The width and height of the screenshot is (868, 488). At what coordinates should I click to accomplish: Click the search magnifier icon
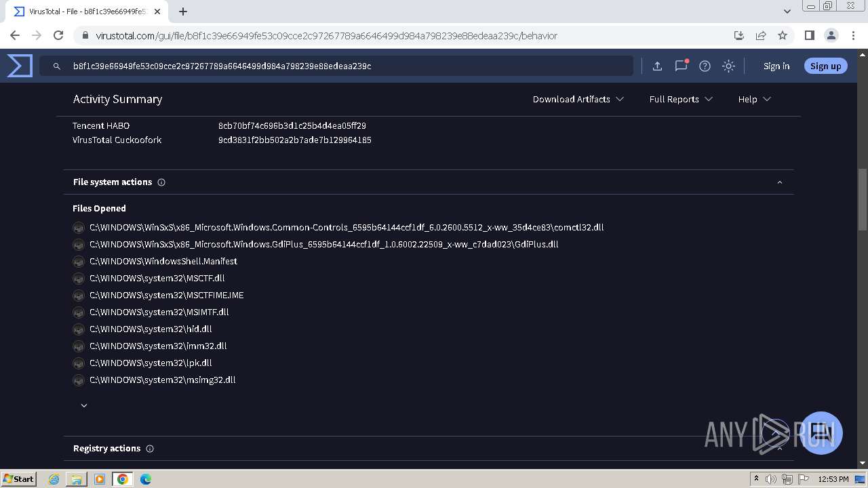coord(57,66)
